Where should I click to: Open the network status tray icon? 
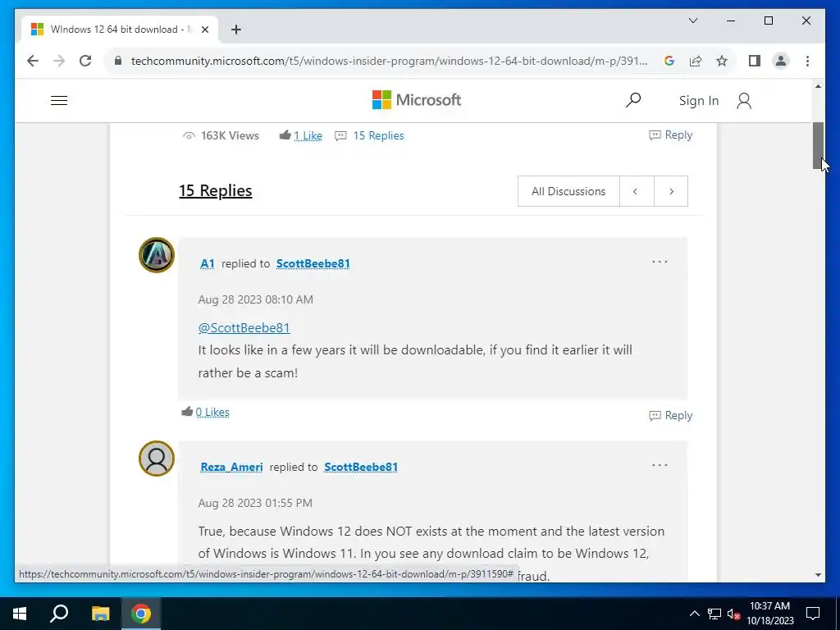pyautogui.click(x=714, y=614)
